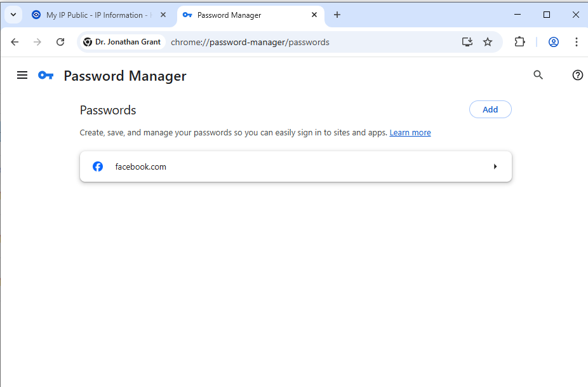Image resolution: width=588 pixels, height=387 pixels.
Task: Switch to My IP Public tab
Action: click(94, 15)
